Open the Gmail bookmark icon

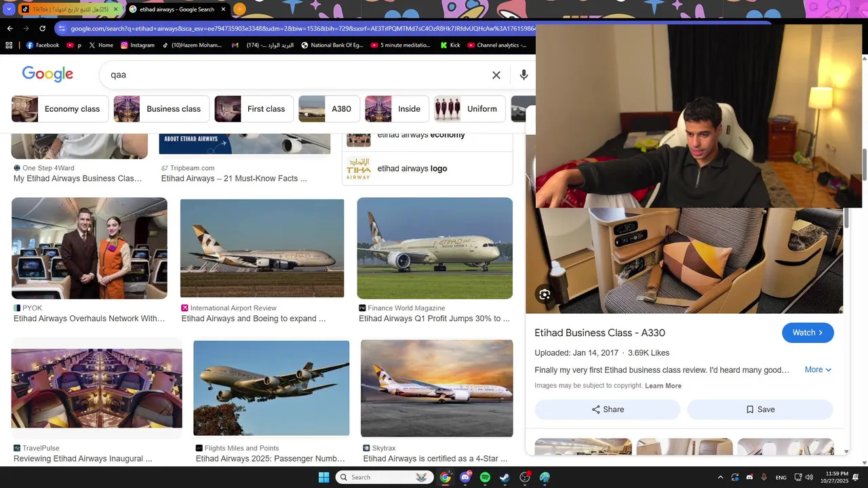235,45
